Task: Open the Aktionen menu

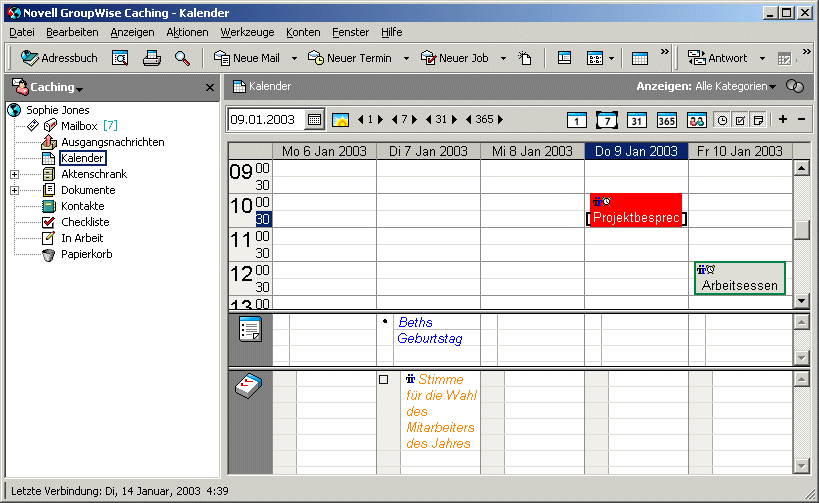Action: tap(187, 32)
